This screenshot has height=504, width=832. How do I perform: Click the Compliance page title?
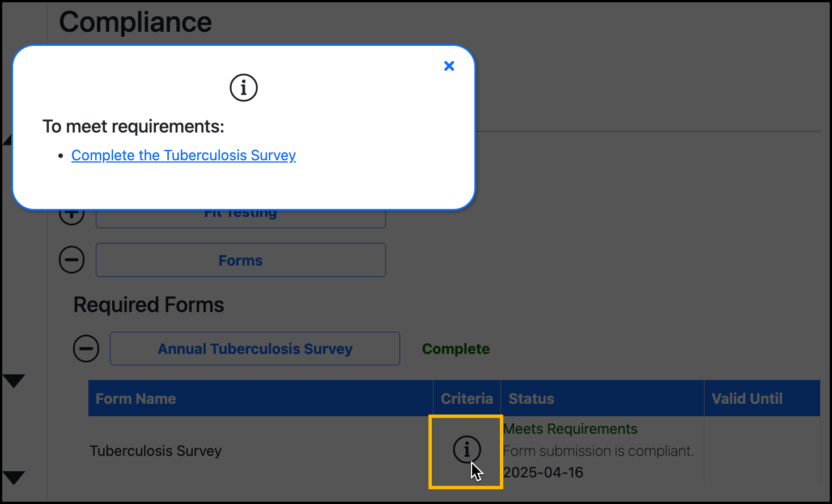coord(135,22)
